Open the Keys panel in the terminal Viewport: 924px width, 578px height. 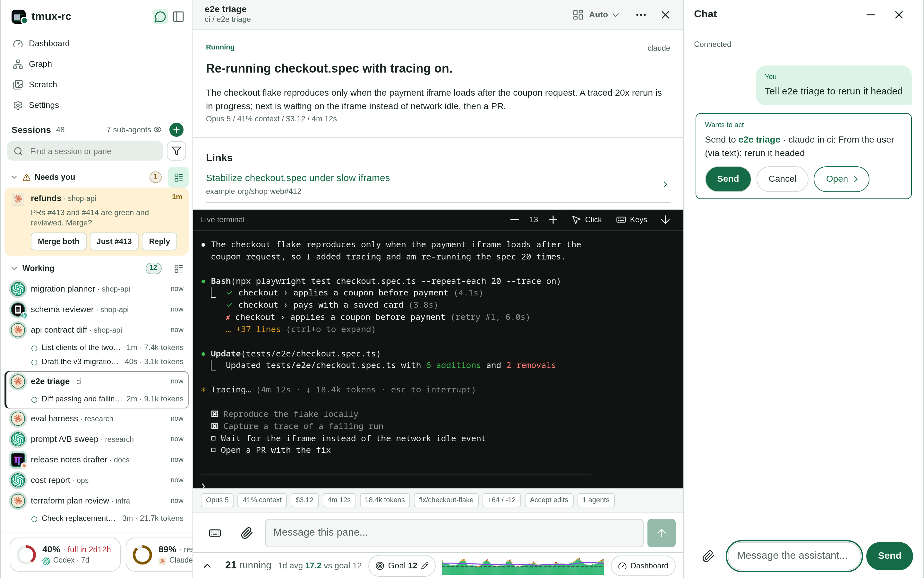[x=631, y=220]
